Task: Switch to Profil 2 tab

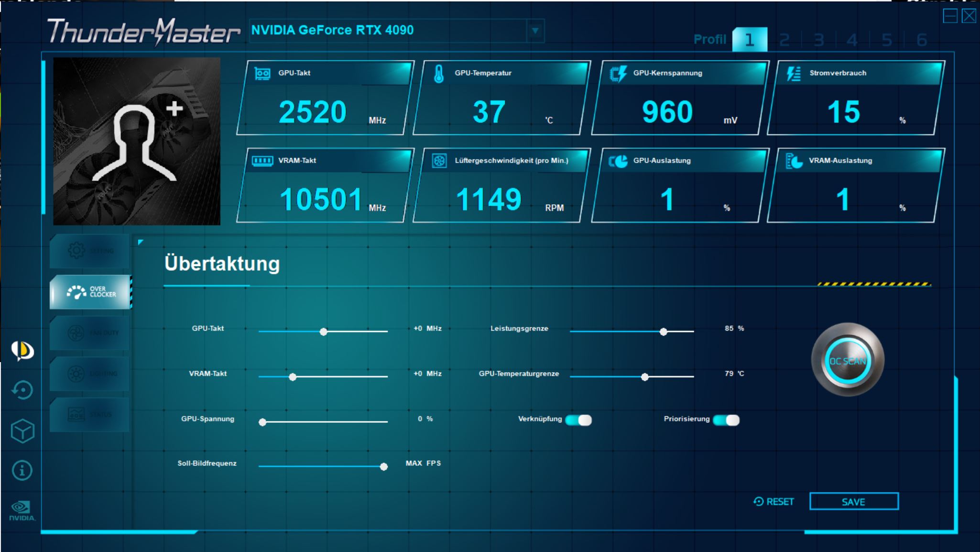Action: [784, 40]
